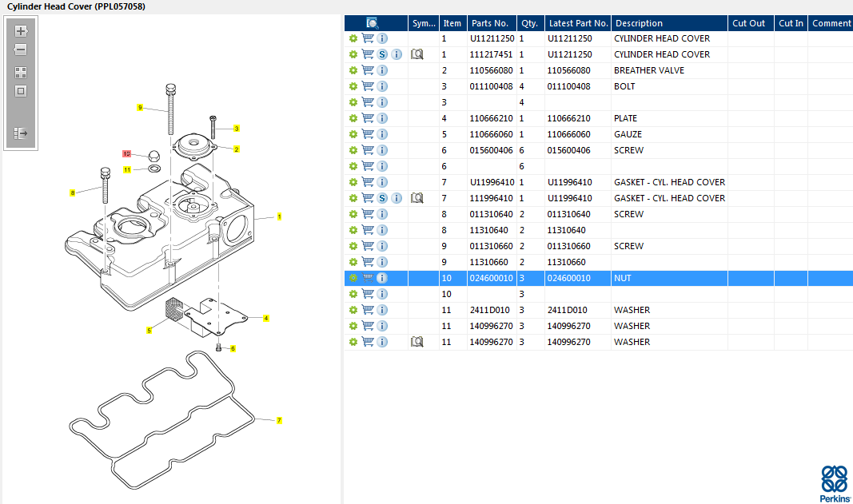Sort table by Parts No. column
Screen dimensions: 853x504
pos(489,23)
